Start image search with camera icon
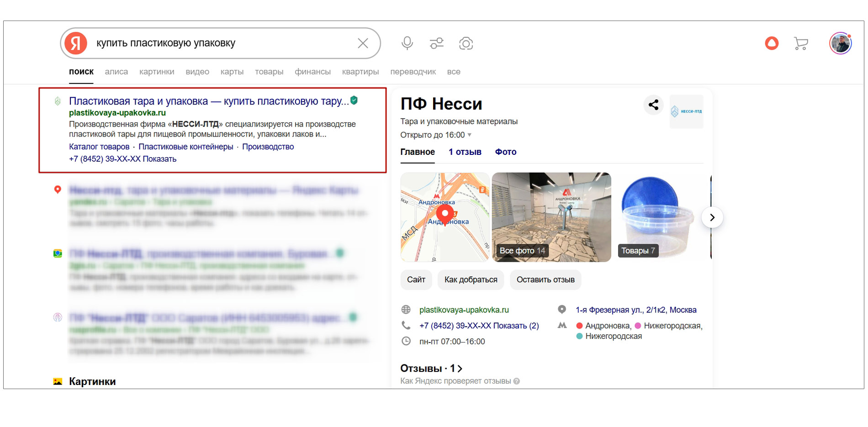This screenshot has height=427, width=868. (x=466, y=43)
